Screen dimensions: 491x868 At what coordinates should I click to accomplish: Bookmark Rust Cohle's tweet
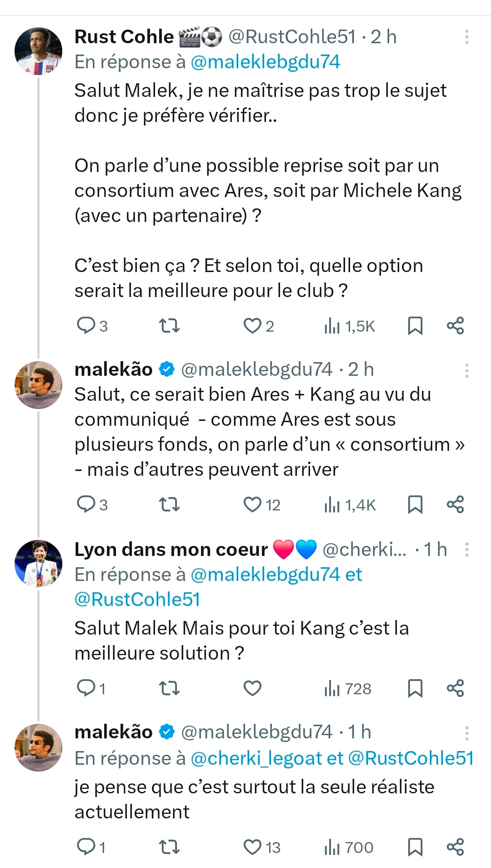415,326
